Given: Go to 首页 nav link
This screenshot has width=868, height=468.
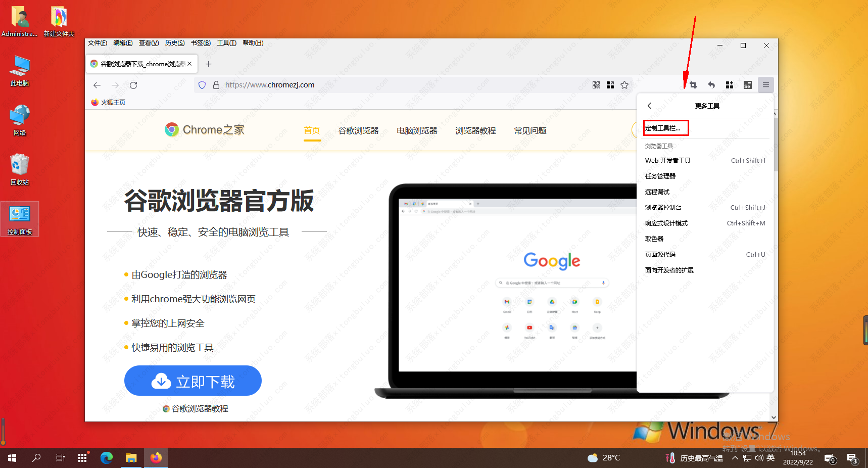Looking at the screenshot, I should (312, 130).
